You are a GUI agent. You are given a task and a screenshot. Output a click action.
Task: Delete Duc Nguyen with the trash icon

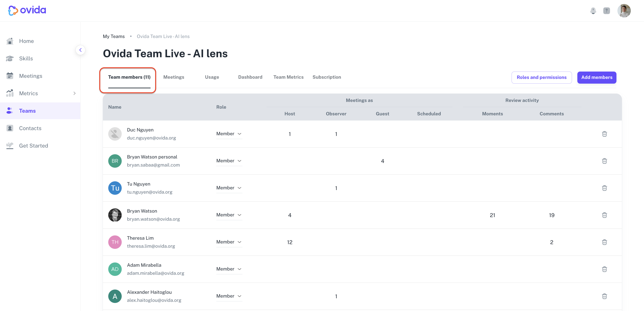tap(604, 134)
